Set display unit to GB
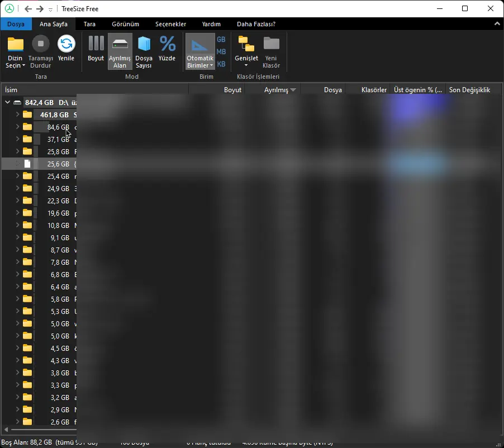This screenshot has width=504, height=448. click(x=221, y=40)
